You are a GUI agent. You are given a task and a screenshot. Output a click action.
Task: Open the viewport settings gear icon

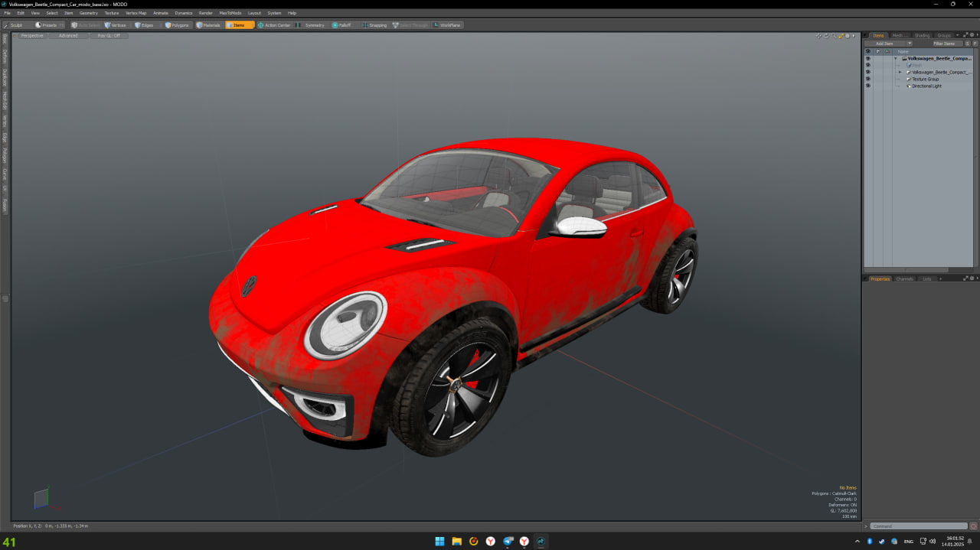[848, 36]
